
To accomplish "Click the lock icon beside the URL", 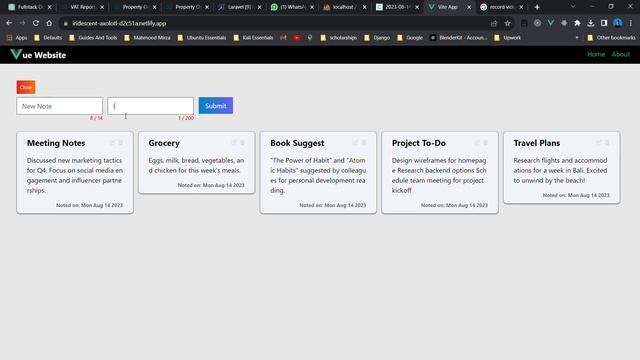I will pos(65,23).
